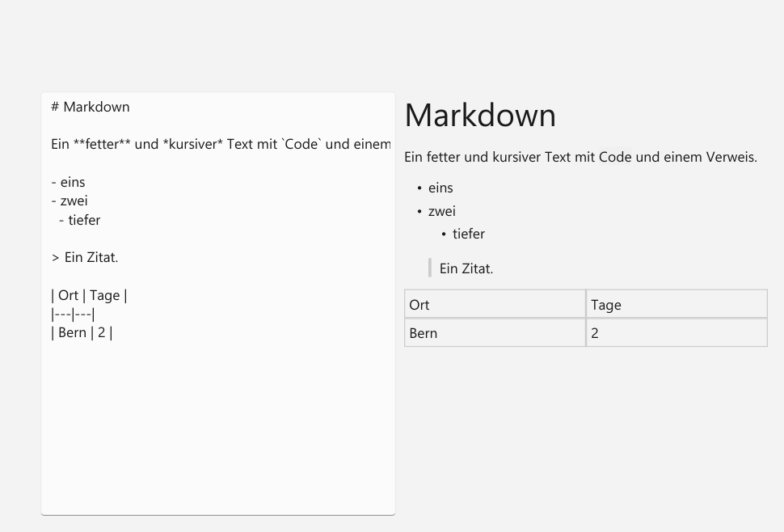Click the 'Ort' table header cell
Image resolution: width=784 pixels, height=532 pixels.
point(495,304)
